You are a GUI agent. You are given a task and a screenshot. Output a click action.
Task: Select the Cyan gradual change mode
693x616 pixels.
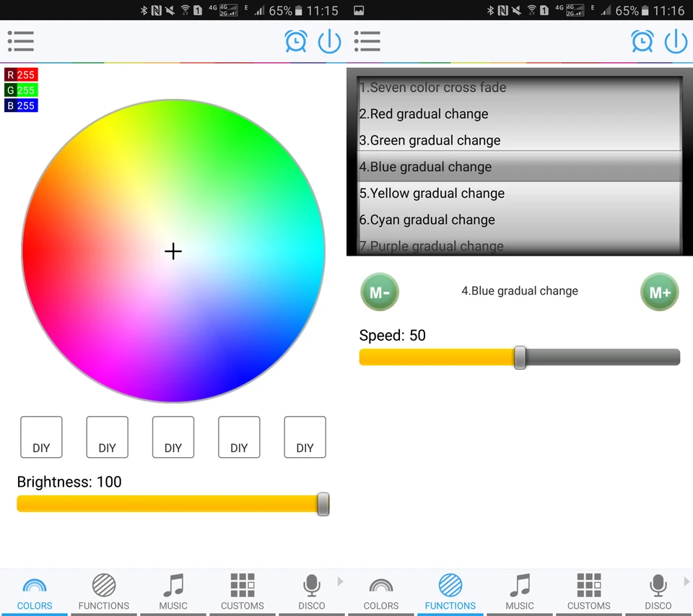[x=427, y=220]
